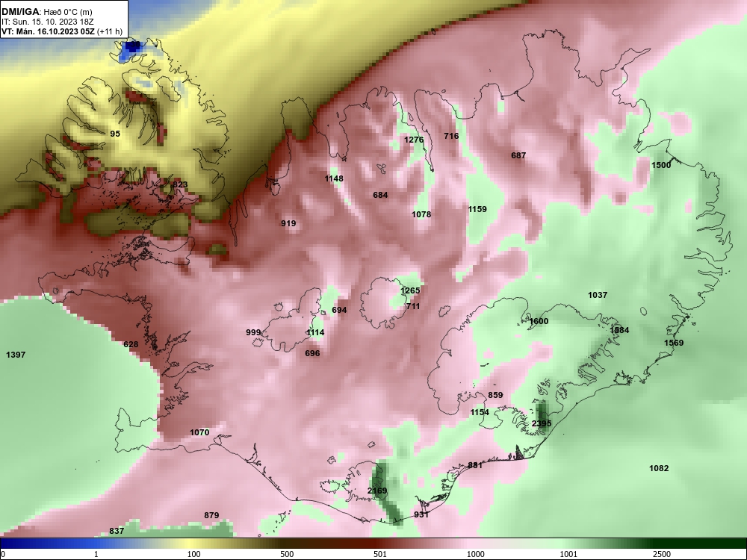Viewport: 747px width, 560px height.
Task: Select the 1265 map value
Action: (x=410, y=290)
